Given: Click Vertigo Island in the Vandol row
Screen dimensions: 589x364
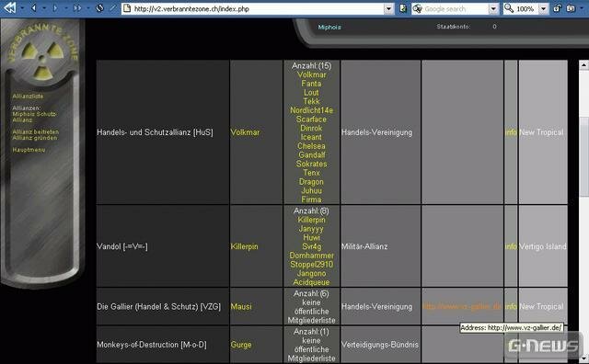Looking at the screenshot, I should [x=543, y=246].
